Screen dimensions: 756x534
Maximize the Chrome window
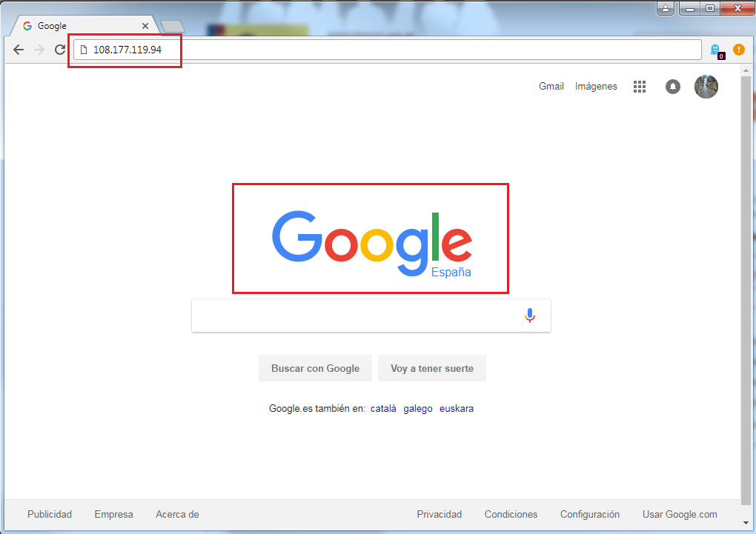710,8
